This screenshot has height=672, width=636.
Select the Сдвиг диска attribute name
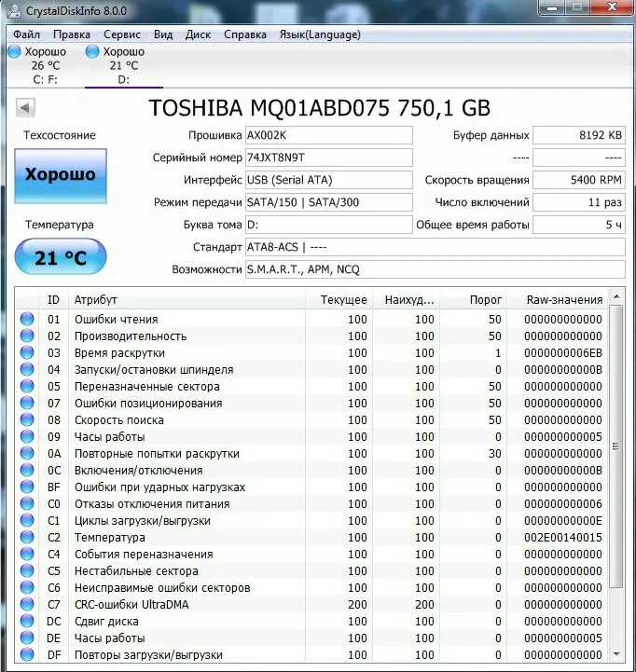(106, 622)
